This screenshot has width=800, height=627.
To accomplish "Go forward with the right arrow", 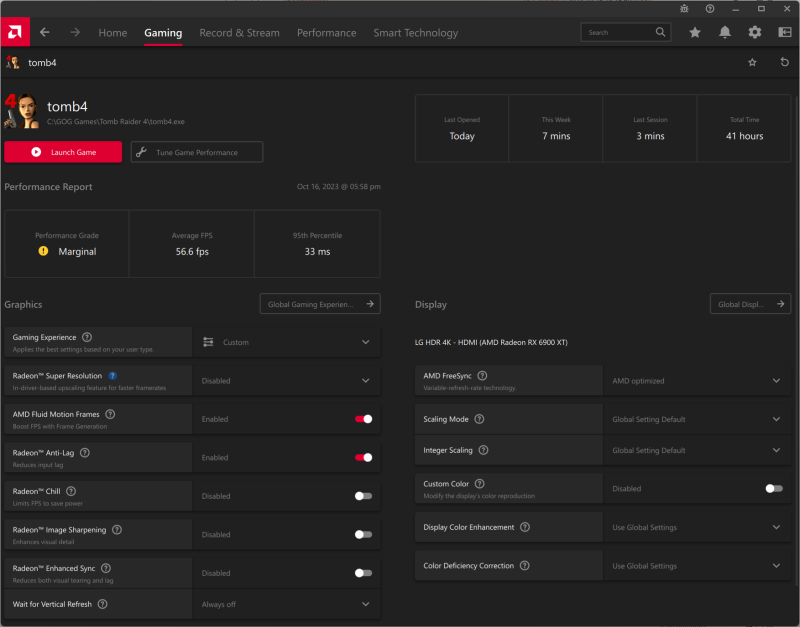I will point(75,32).
